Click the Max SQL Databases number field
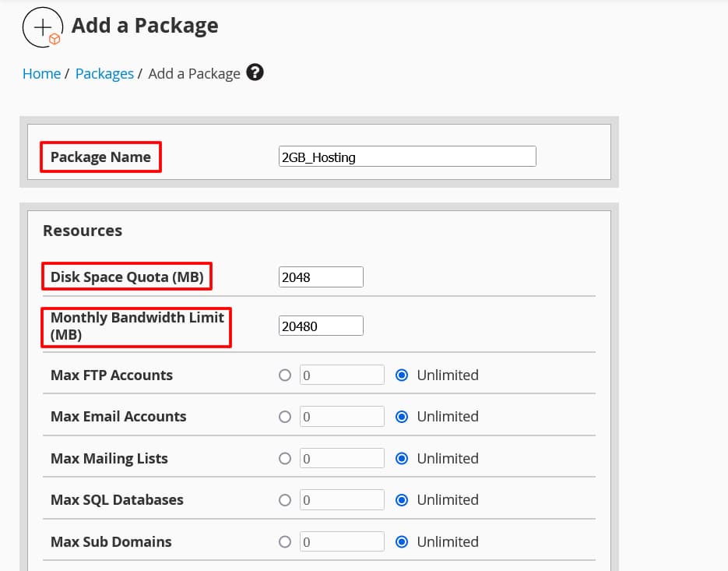 click(x=342, y=500)
